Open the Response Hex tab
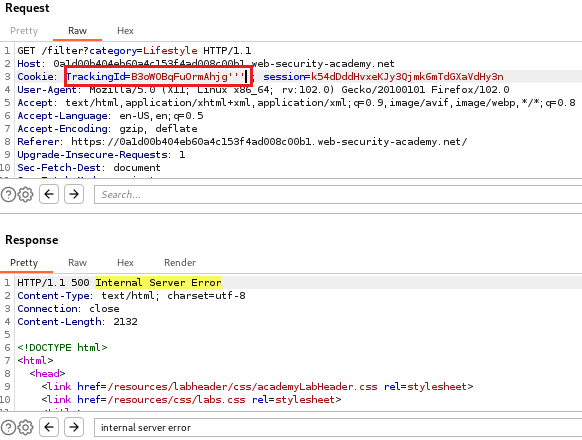 [125, 263]
